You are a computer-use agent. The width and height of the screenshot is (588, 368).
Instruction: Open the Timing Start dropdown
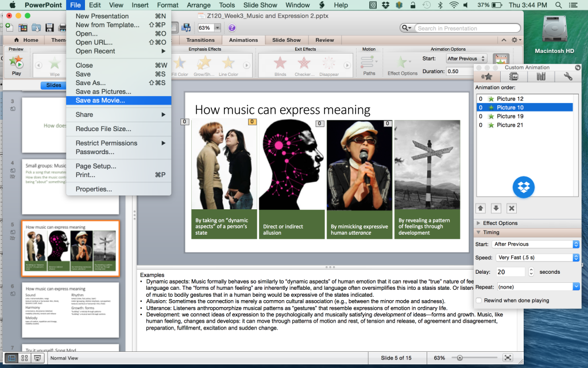(536, 244)
